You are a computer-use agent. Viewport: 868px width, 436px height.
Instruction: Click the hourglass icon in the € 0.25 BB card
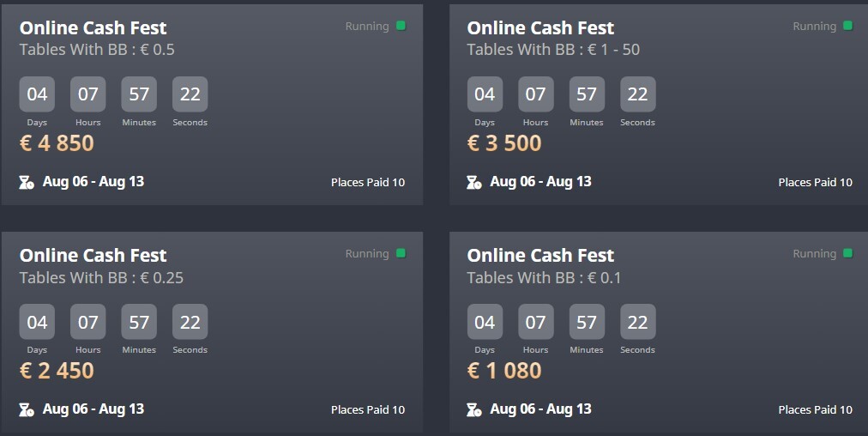pyautogui.click(x=27, y=409)
